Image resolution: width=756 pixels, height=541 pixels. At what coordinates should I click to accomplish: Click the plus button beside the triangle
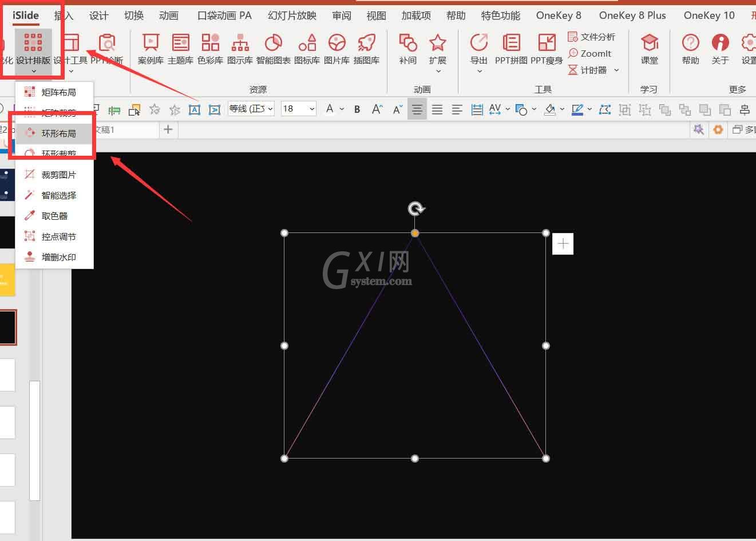tap(563, 244)
